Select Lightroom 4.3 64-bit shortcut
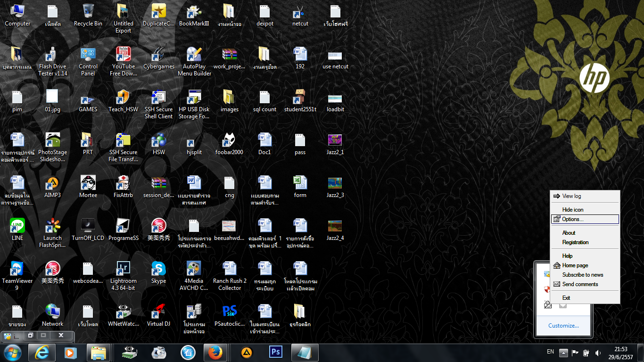 tap(123, 276)
